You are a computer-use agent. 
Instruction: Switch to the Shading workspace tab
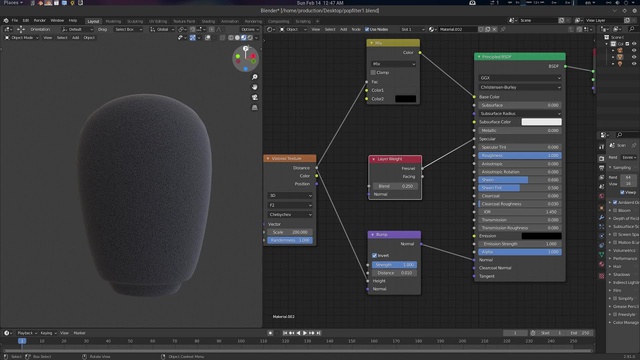[208, 21]
